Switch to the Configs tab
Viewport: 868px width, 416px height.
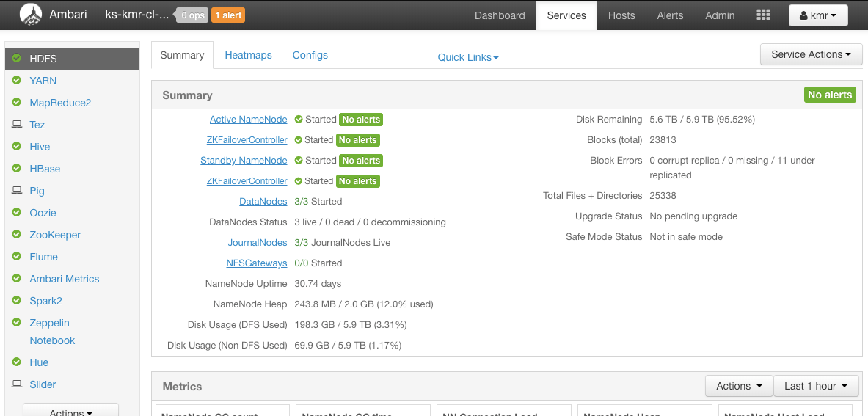coord(310,55)
